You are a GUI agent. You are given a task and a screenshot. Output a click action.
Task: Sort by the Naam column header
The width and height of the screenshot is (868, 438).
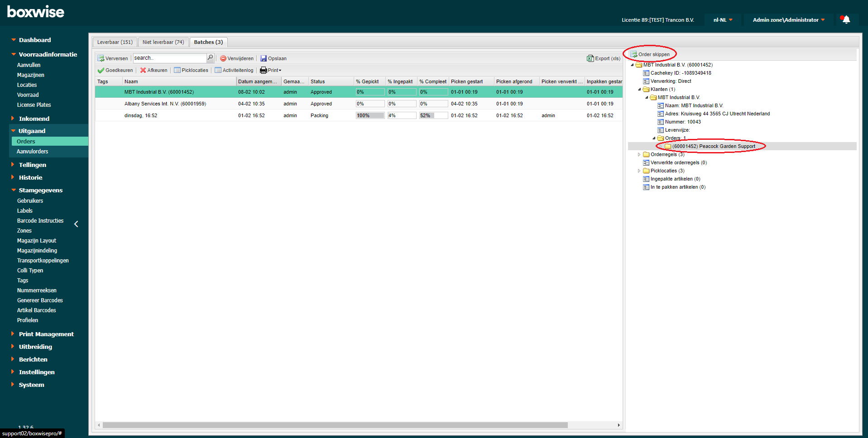179,81
